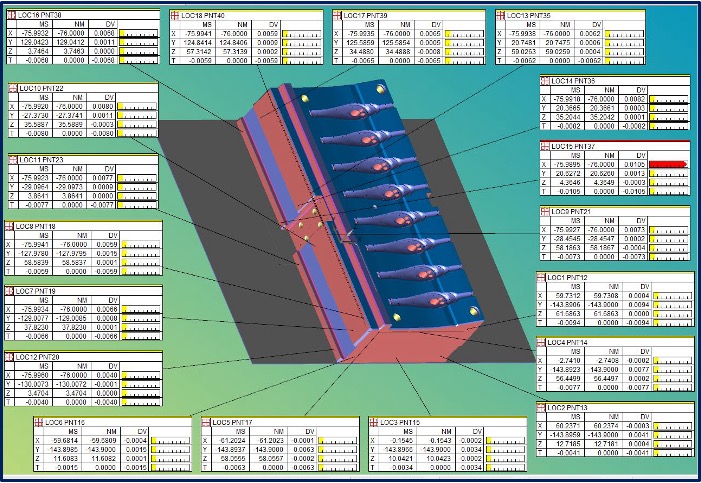Click the 37.8230 measured Z in LOC7 PNT19
This screenshot has width=701, height=483.
tap(37, 327)
